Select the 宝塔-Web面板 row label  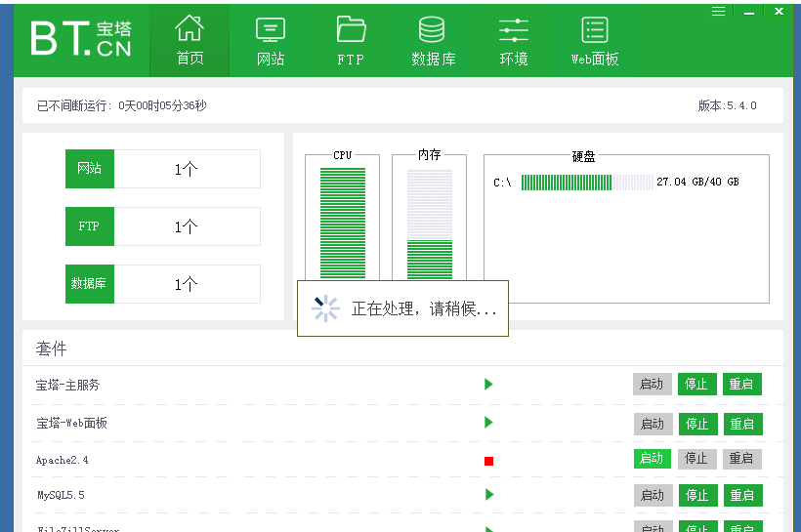(x=71, y=423)
